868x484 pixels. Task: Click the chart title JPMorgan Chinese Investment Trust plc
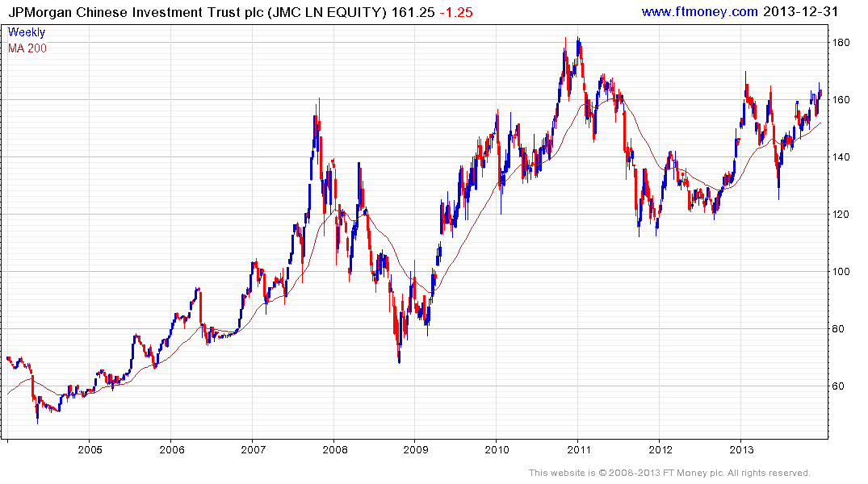pos(136,12)
